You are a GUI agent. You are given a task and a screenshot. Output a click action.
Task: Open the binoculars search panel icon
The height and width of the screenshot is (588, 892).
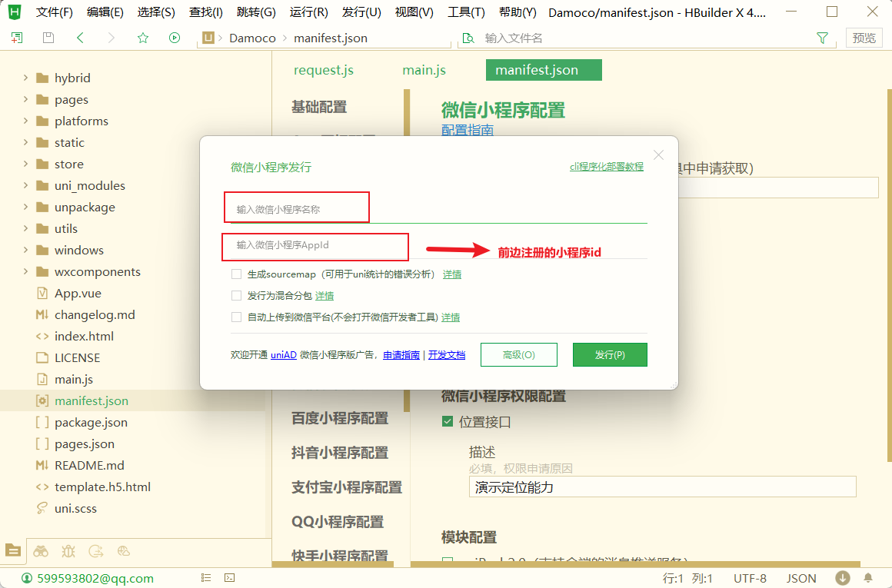pyautogui.click(x=41, y=551)
